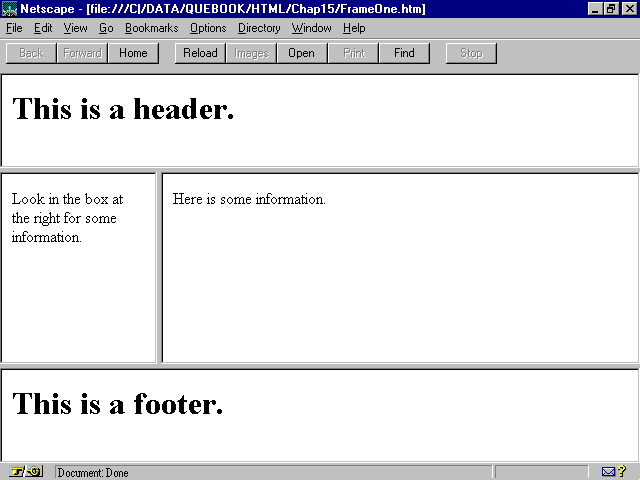640x480 pixels.
Task: Click the 'Document: Done' status text
Action: point(93,473)
